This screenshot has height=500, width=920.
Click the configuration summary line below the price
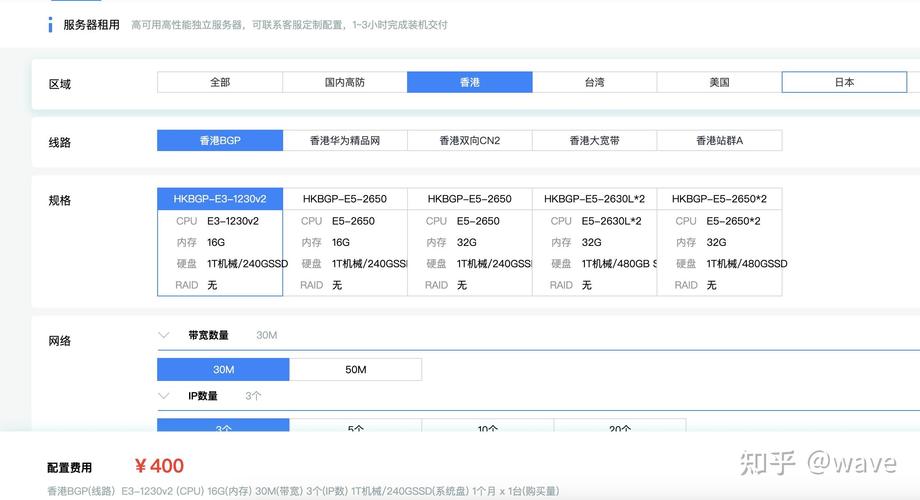(303, 491)
